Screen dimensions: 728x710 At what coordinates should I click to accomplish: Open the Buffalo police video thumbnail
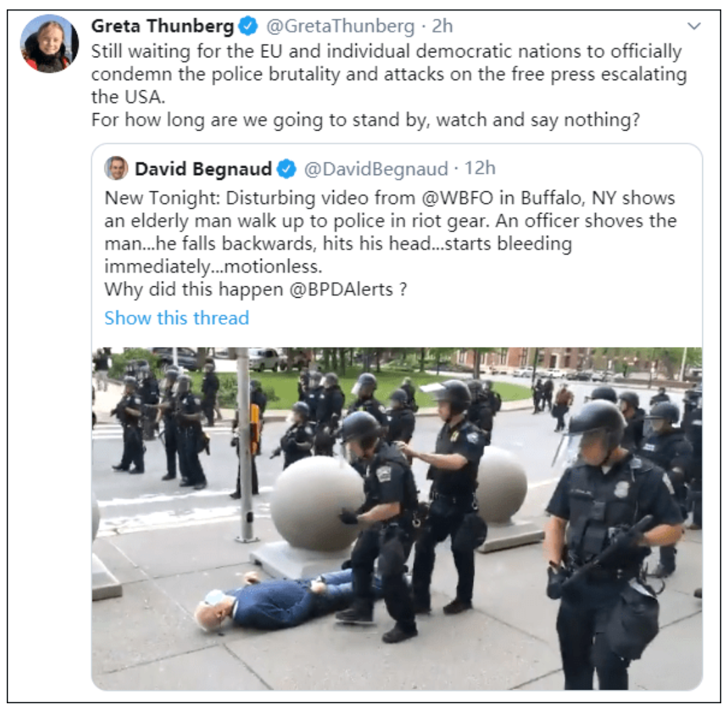(397, 518)
